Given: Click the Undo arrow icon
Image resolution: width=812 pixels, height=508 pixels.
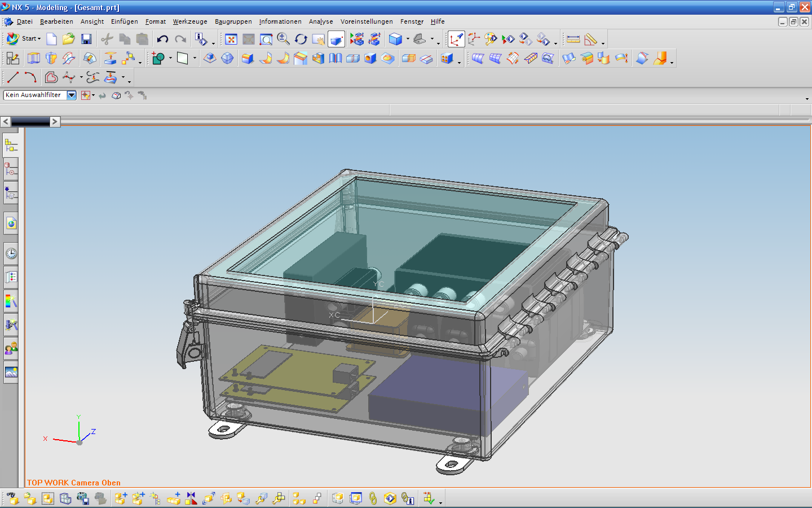Looking at the screenshot, I should click(x=162, y=39).
